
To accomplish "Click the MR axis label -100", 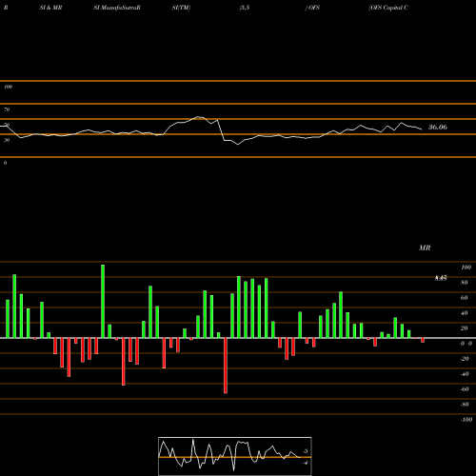I will pyautogui.click(x=466, y=420).
